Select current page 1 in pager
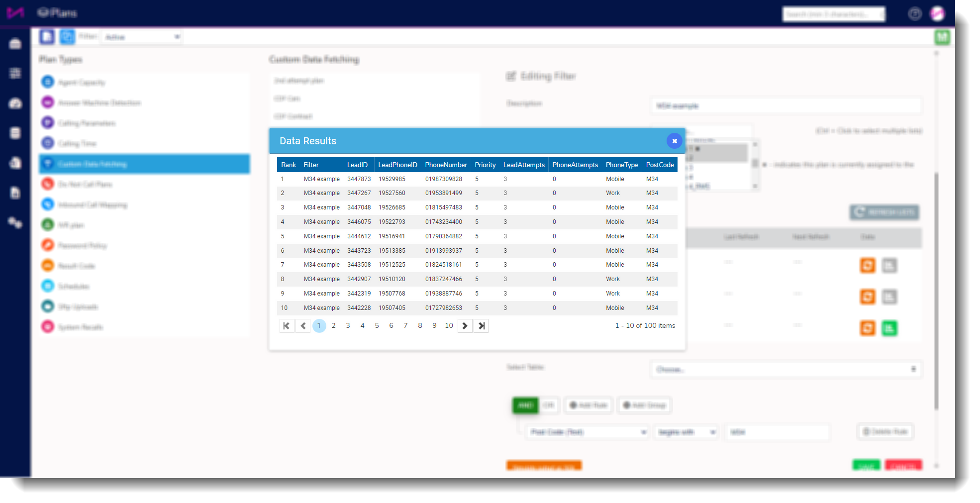The image size is (980, 503). click(319, 326)
